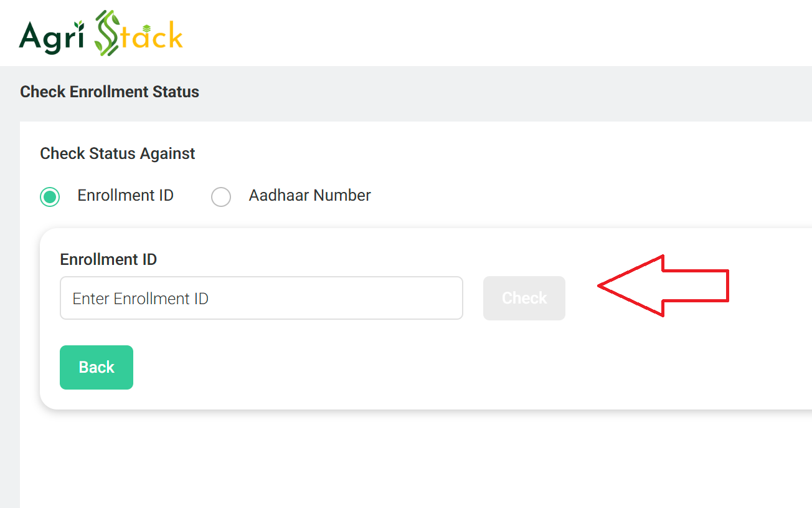
Task: Click the AgriStack logo
Action: point(101,33)
